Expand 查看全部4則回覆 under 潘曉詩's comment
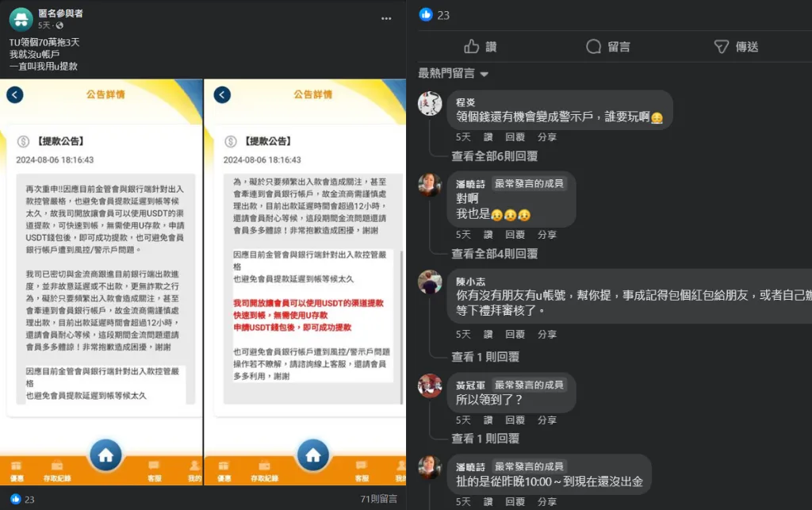812x510 pixels. (492, 252)
